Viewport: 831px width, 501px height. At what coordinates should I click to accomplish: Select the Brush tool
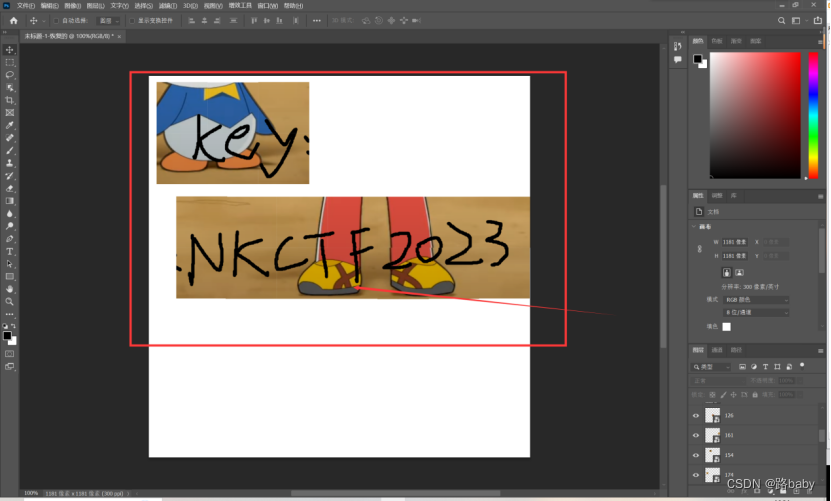pos(10,151)
